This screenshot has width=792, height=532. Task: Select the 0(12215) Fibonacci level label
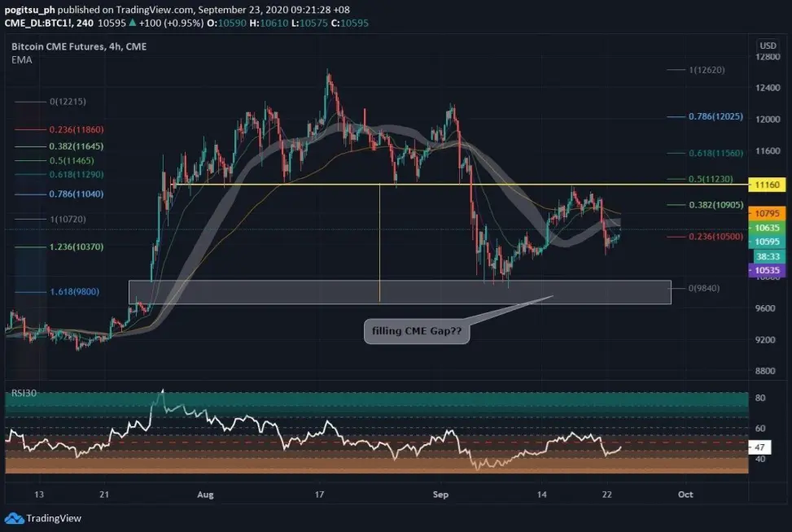click(68, 102)
